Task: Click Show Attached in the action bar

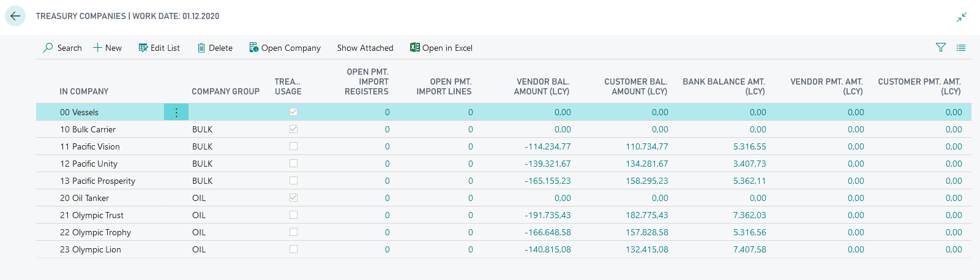Action: tap(365, 48)
